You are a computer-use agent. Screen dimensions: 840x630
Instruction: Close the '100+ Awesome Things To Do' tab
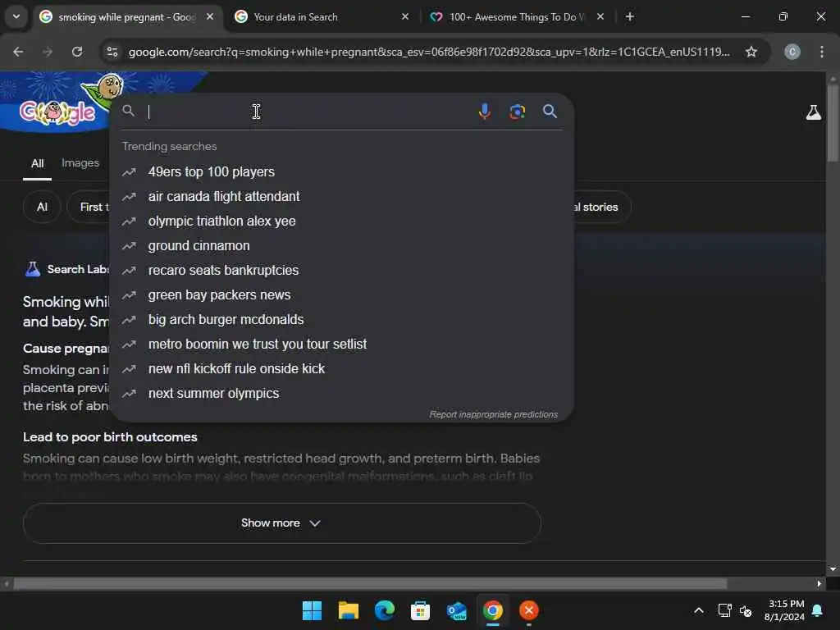[600, 16]
